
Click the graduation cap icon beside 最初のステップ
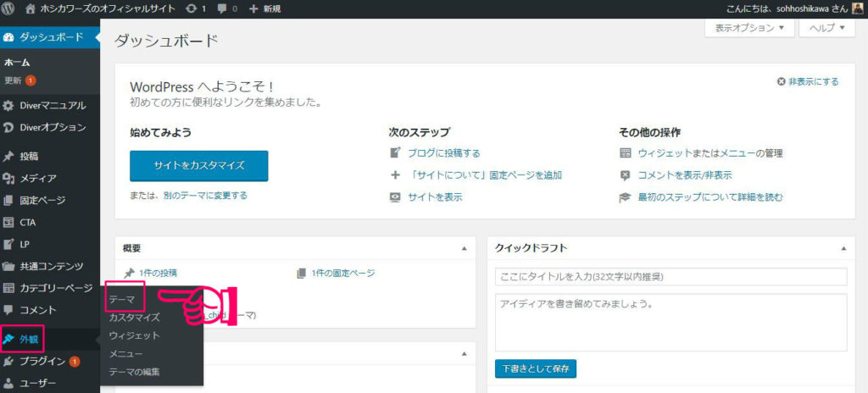point(625,197)
